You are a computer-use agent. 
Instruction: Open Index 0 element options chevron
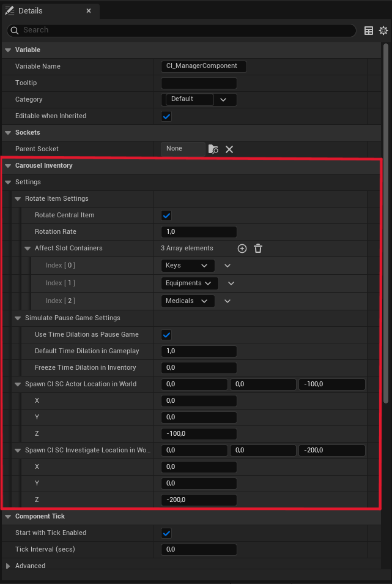[x=227, y=266]
